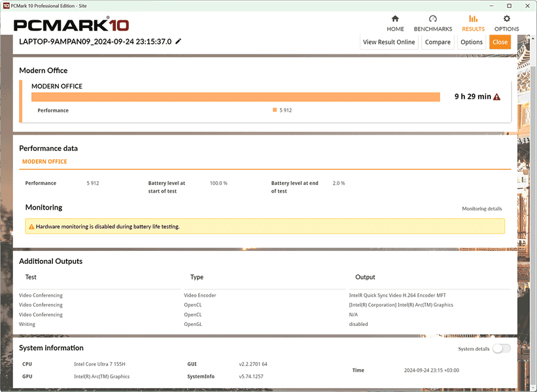Viewport: 537px width, 392px height.
Task: Minimize the PCMark 10 window
Action: coord(491,6)
